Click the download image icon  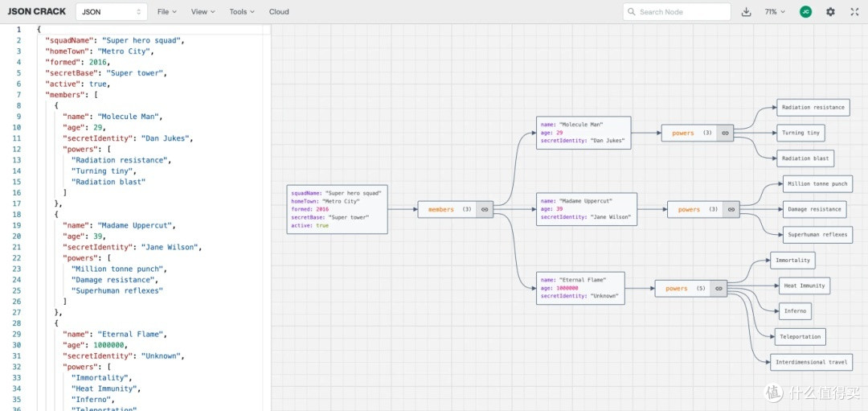point(746,11)
